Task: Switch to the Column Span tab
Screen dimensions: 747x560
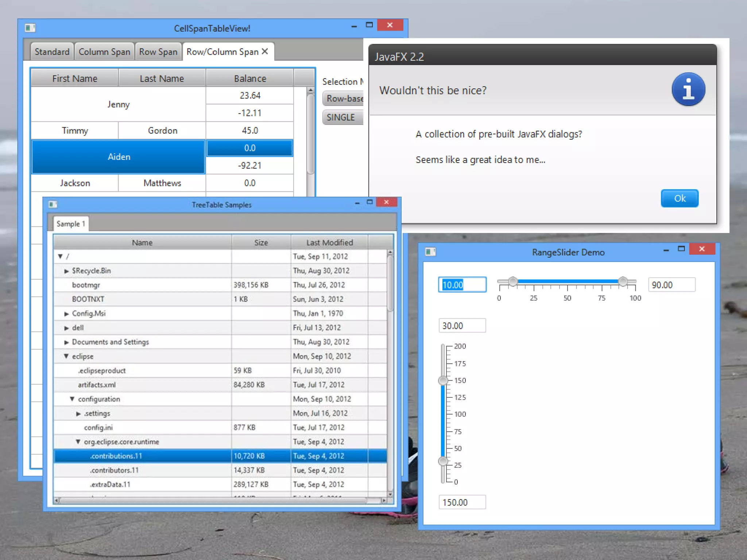Action: pos(104,52)
